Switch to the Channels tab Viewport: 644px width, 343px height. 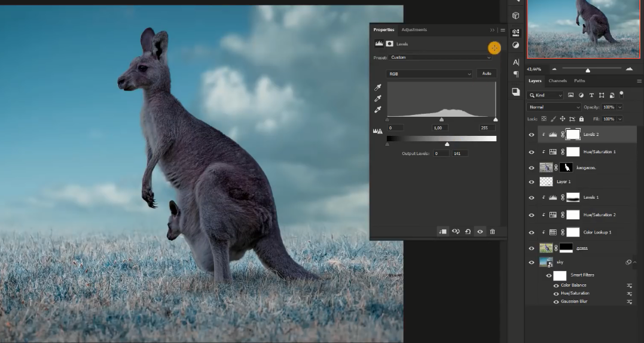click(557, 81)
